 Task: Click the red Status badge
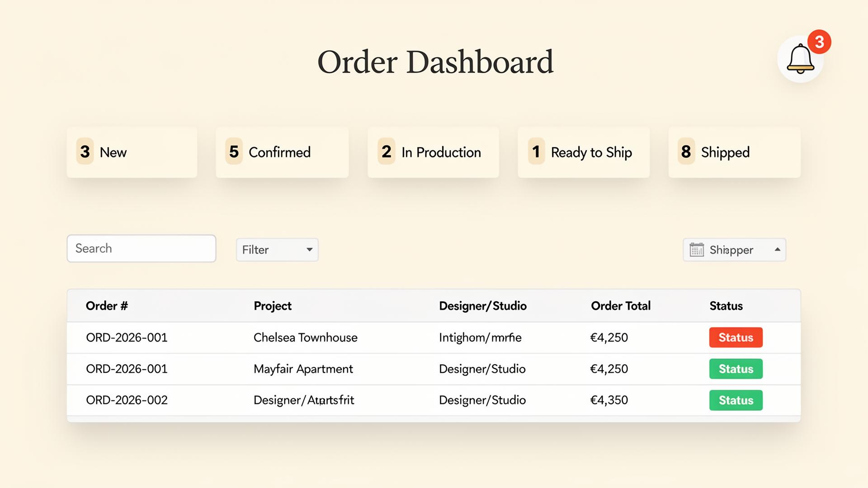pos(736,338)
